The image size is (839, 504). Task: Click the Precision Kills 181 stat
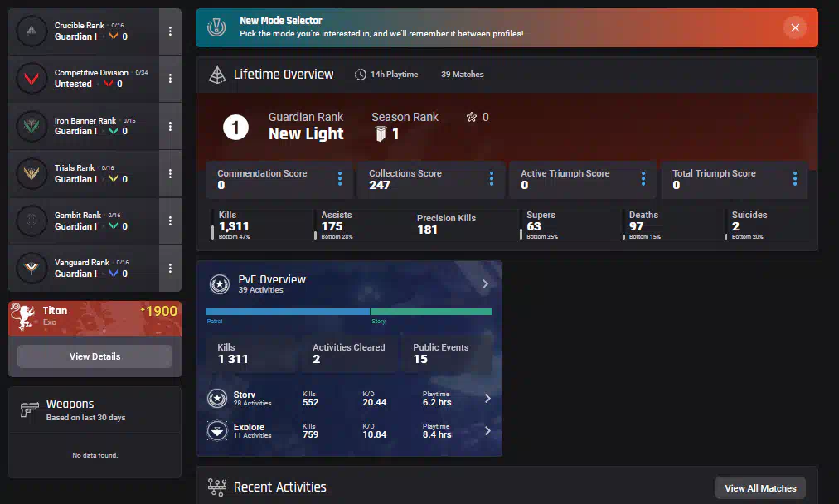coord(446,224)
